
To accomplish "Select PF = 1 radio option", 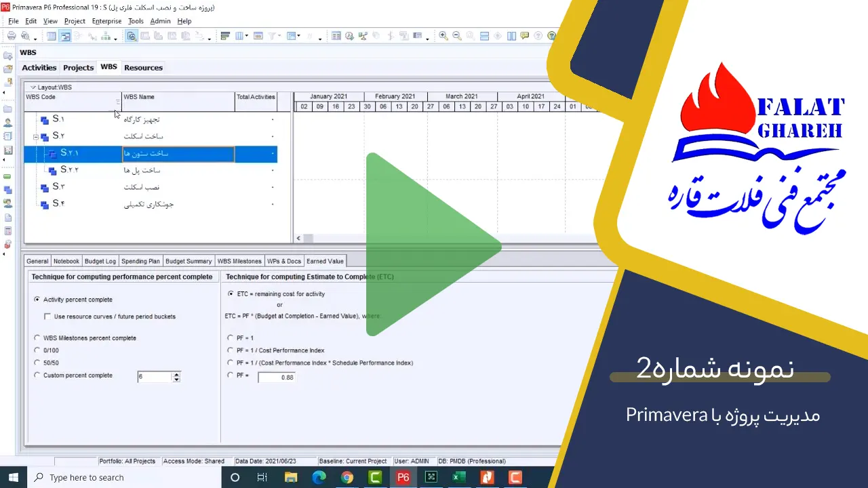I will [x=231, y=338].
